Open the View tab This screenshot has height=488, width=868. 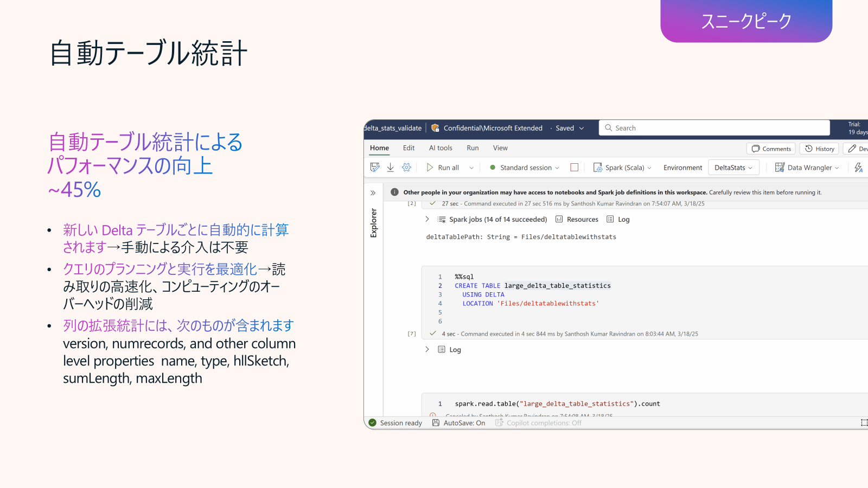click(500, 148)
